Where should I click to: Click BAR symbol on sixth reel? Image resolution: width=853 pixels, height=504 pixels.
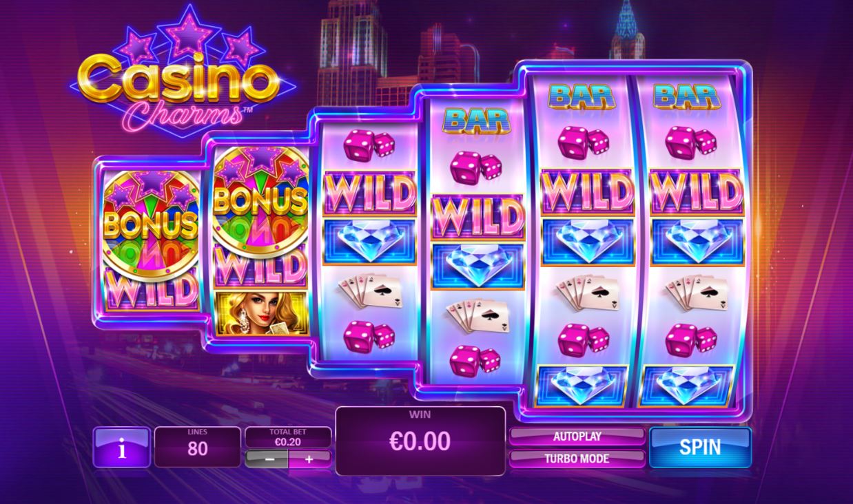(x=687, y=96)
